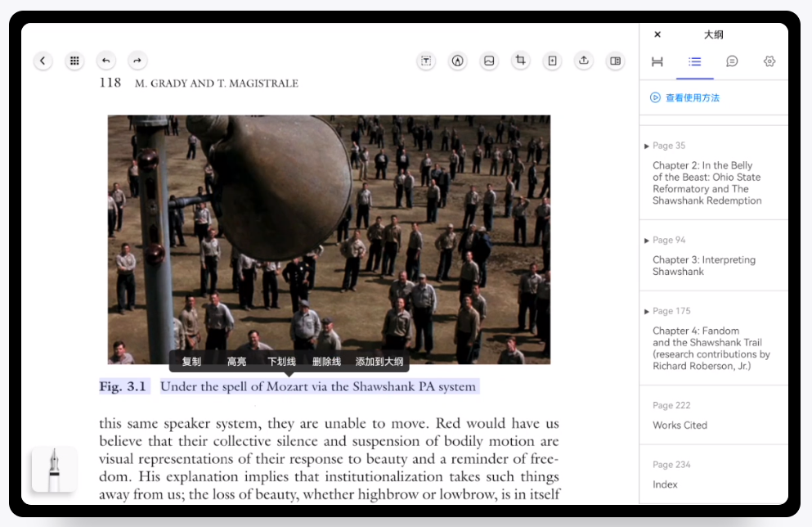The width and height of the screenshot is (812, 527).
Task: Jump to Chapter 4: Fandom and the Shawshank Trail
Action: [711, 349]
